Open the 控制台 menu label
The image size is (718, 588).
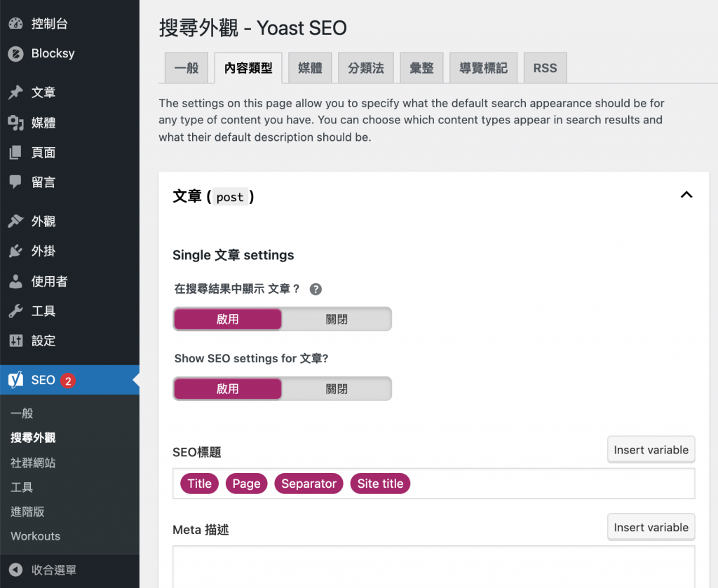[x=50, y=23]
